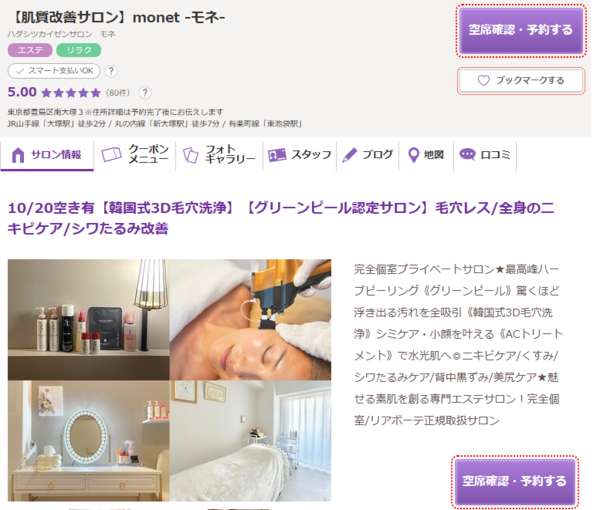Image resolution: width=600 pixels, height=510 pixels.
Task: Click the coupon ticket icon
Action: tap(111, 155)
